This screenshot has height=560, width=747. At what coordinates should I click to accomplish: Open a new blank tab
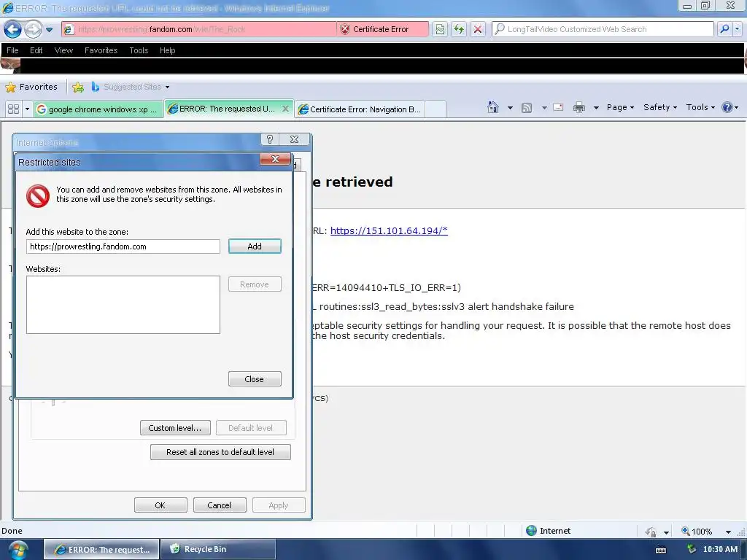436,109
